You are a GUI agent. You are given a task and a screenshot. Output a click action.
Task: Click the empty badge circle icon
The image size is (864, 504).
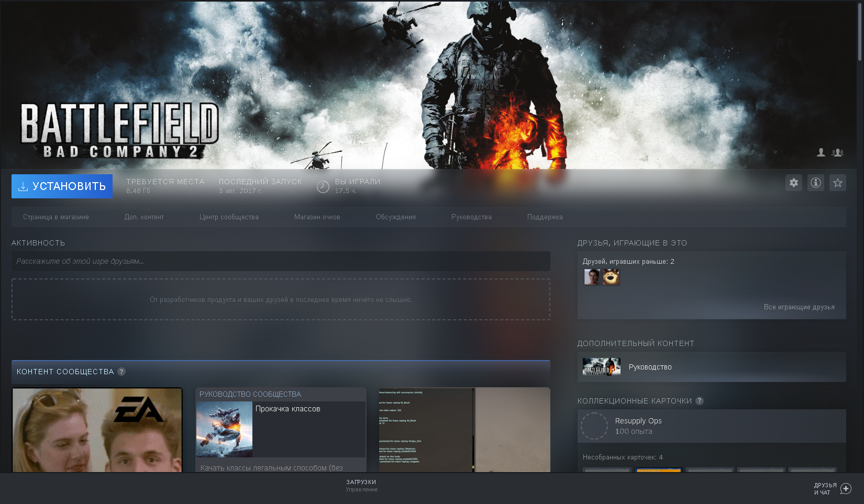coord(594,426)
